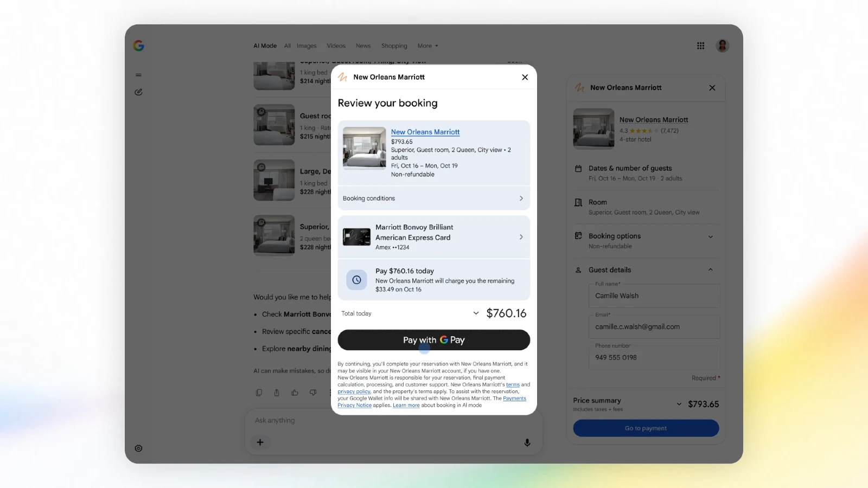Screen dimensions: 868x488
Task: Click the Phone number field in Guest details
Action: click(654, 358)
